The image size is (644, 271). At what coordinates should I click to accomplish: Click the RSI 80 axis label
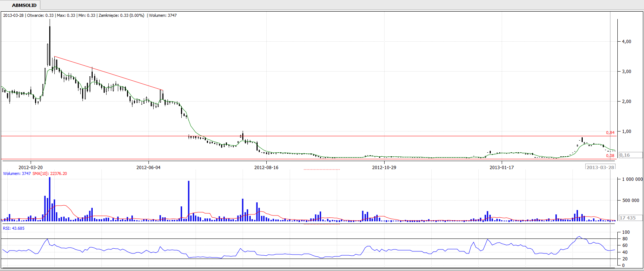[625, 239]
